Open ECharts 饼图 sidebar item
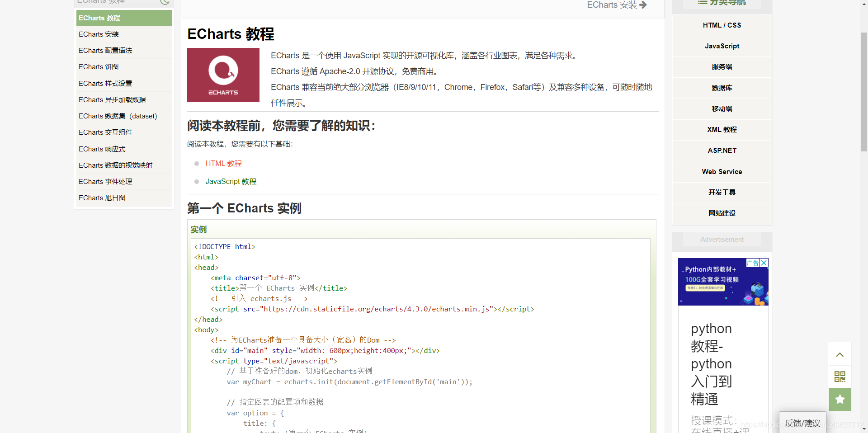This screenshot has width=868, height=433. tap(124, 67)
